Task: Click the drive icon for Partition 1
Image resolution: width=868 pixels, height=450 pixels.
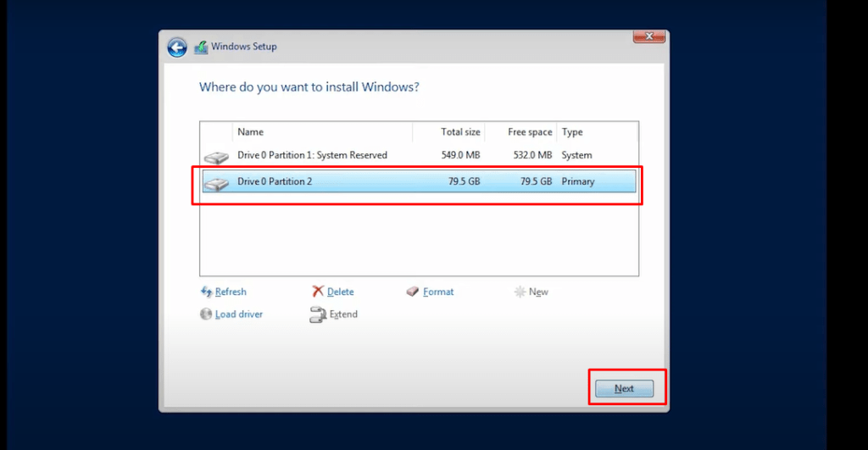Action: [x=216, y=157]
